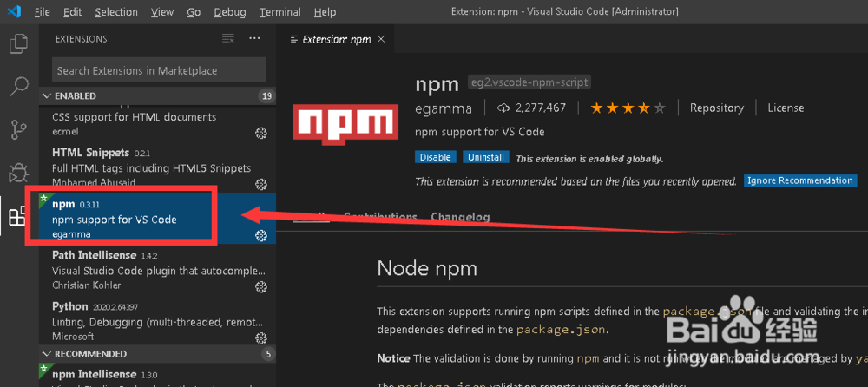Click the star rating of npm extension
The image size is (868, 387).
628,108
